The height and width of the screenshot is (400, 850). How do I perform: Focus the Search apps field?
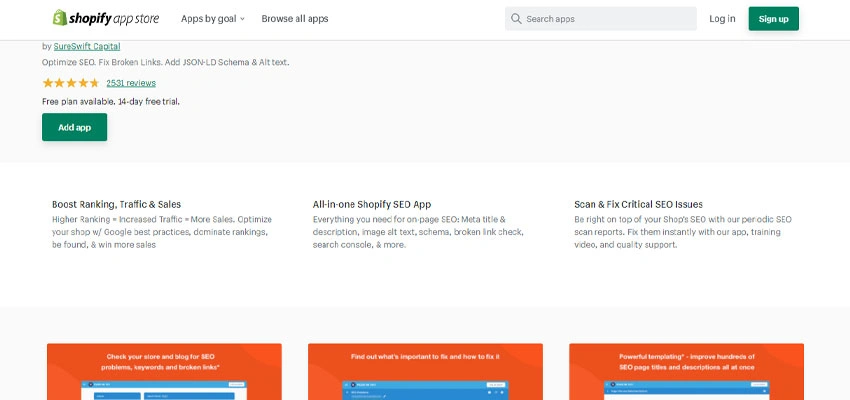[606, 19]
